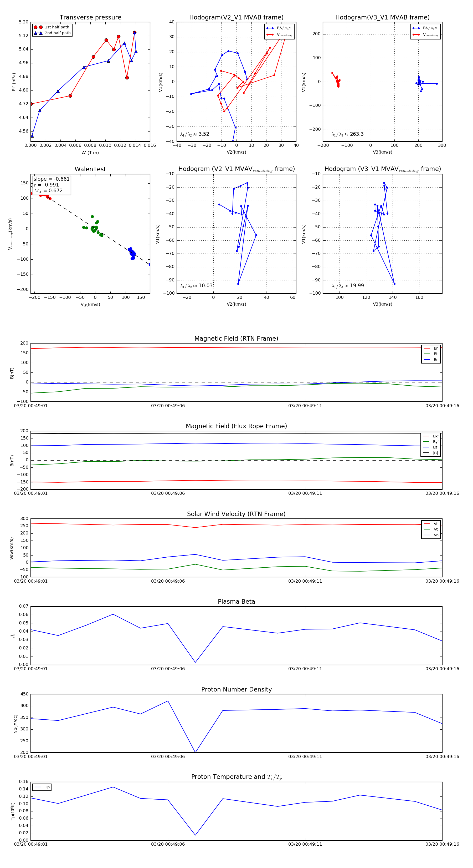Screen dimensions: 473x868
Task: Click the "03/20 00:49:01" tick under the Magnetic Field RTN plot
Action: (31, 406)
